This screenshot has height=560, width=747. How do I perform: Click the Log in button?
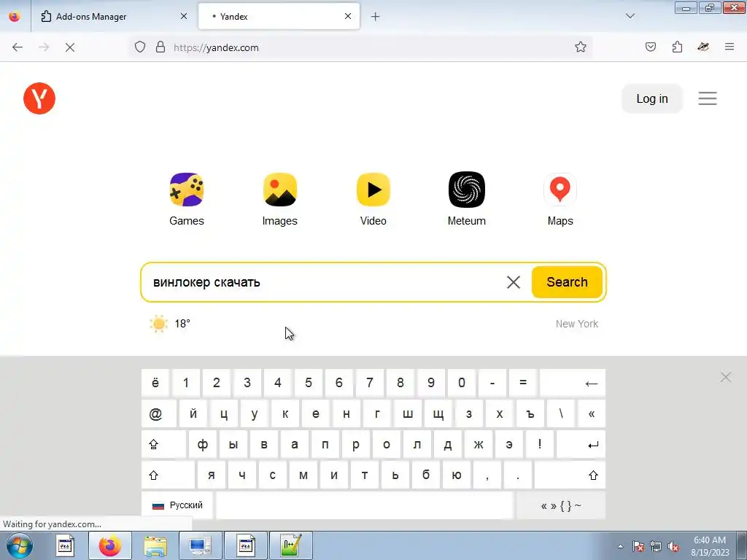pyautogui.click(x=651, y=98)
